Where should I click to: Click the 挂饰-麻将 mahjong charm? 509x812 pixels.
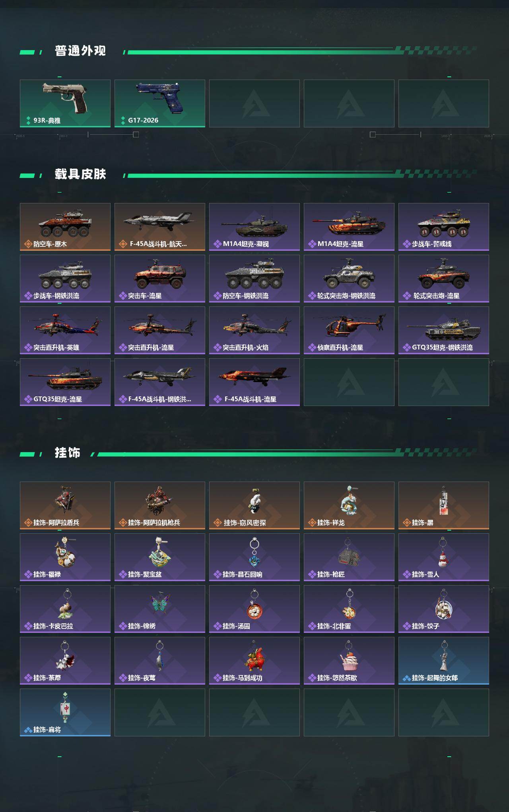click(65, 712)
